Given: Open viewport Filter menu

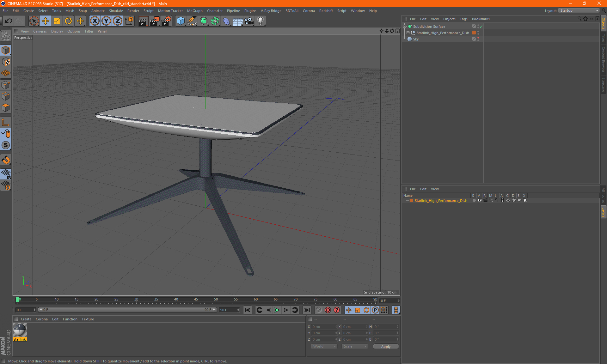Looking at the screenshot, I should pos(89,31).
